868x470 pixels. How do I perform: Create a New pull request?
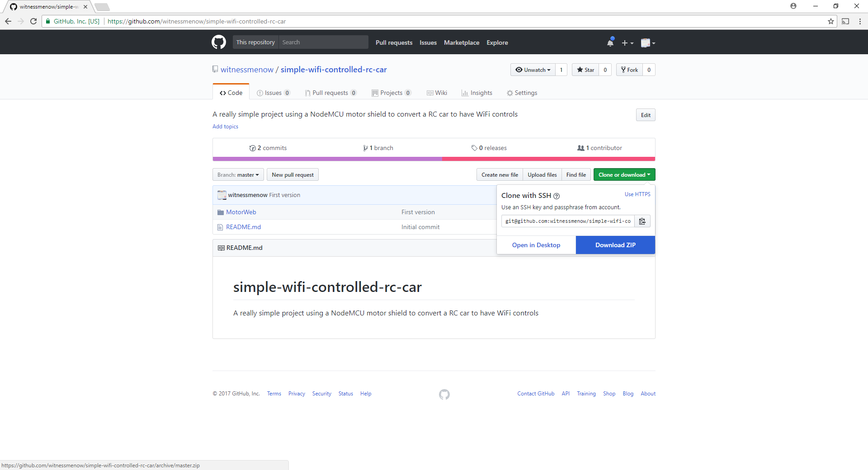pyautogui.click(x=292, y=175)
